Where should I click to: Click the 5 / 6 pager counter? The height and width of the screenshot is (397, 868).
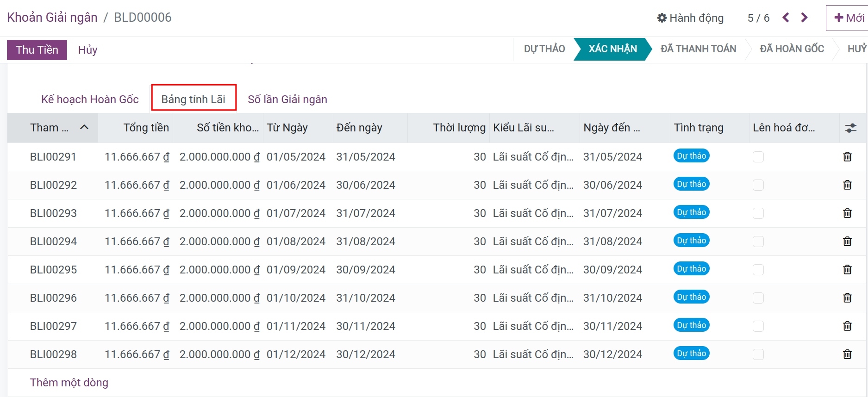click(x=758, y=18)
